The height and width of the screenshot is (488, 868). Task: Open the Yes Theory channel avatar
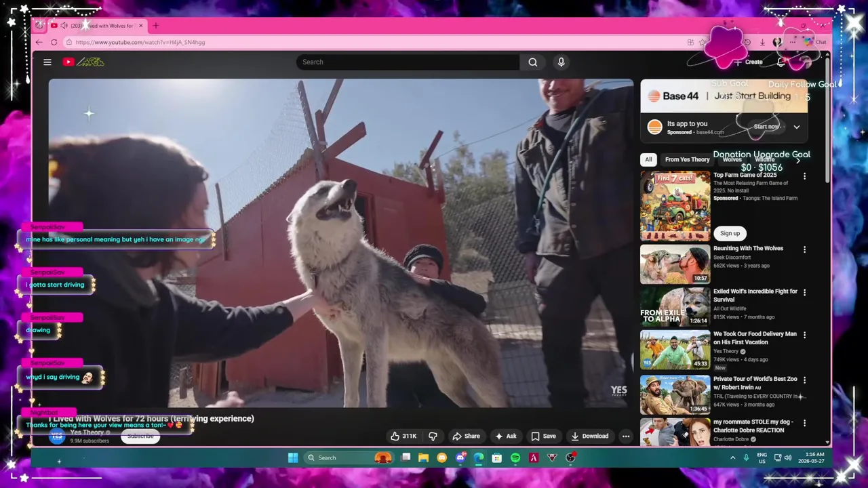(57, 436)
